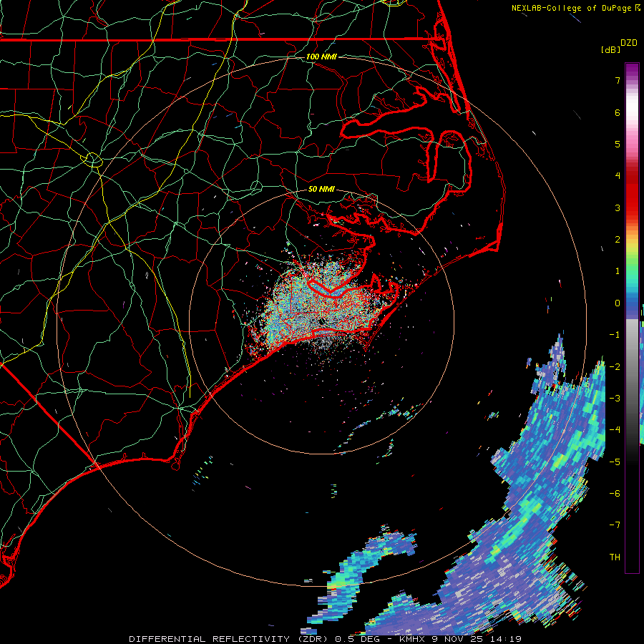Click the legend value -6
644x644 pixels.
click(x=615, y=494)
